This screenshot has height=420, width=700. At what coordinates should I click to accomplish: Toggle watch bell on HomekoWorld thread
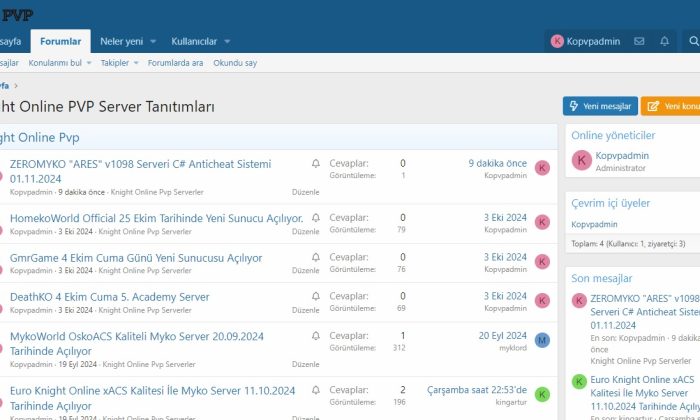click(x=316, y=217)
